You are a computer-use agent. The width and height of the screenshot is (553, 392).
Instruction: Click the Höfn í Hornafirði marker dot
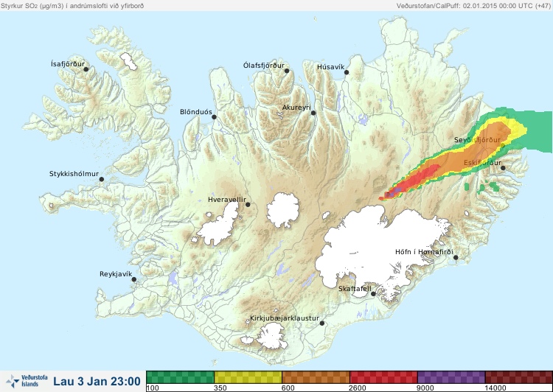pos(456,258)
